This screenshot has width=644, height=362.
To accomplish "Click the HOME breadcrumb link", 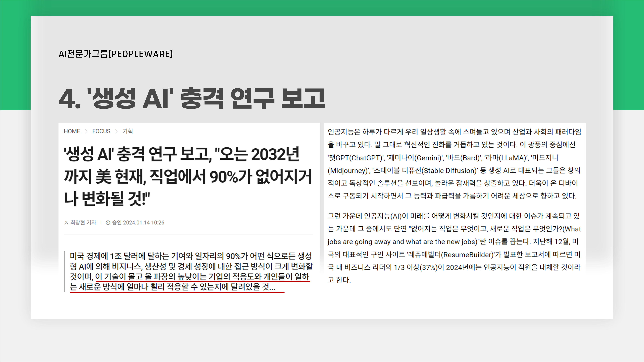I will [72, 131].
